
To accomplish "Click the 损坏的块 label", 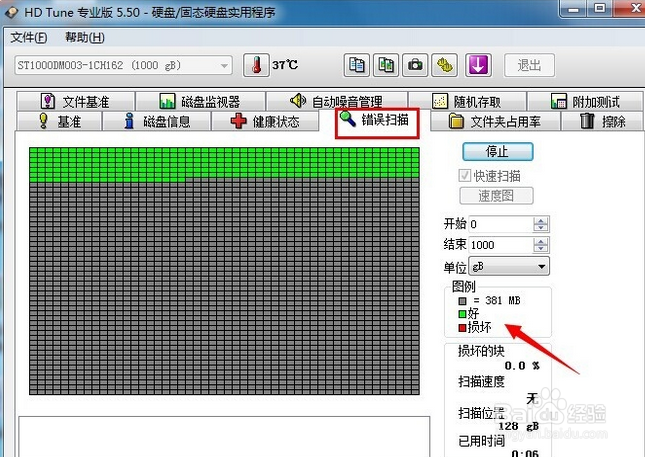I will pos(481,351).
